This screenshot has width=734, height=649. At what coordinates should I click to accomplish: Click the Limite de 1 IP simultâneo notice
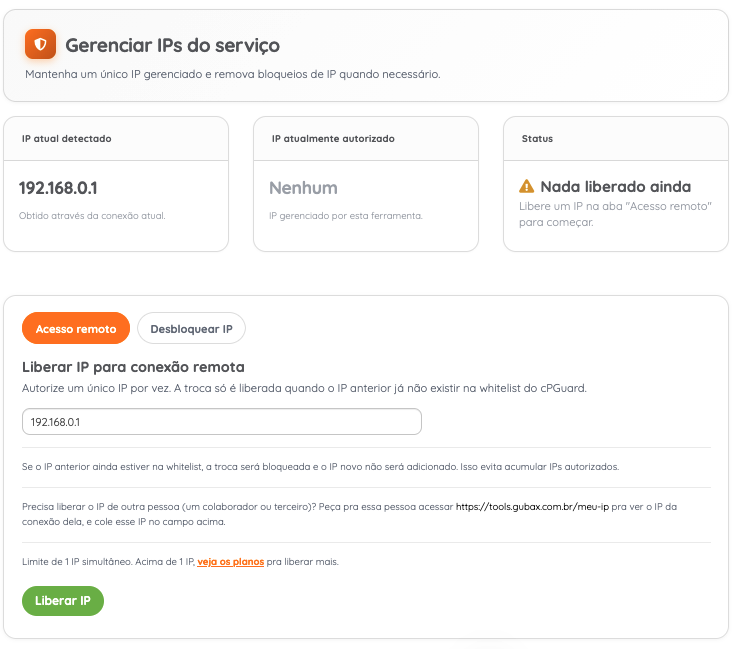click(180, 561)
